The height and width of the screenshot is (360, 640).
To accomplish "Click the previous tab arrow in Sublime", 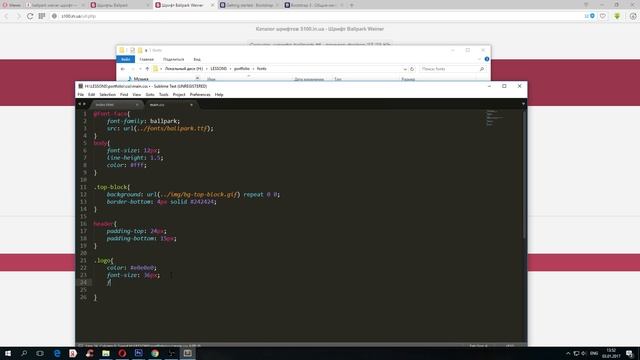I will (80, 104).
